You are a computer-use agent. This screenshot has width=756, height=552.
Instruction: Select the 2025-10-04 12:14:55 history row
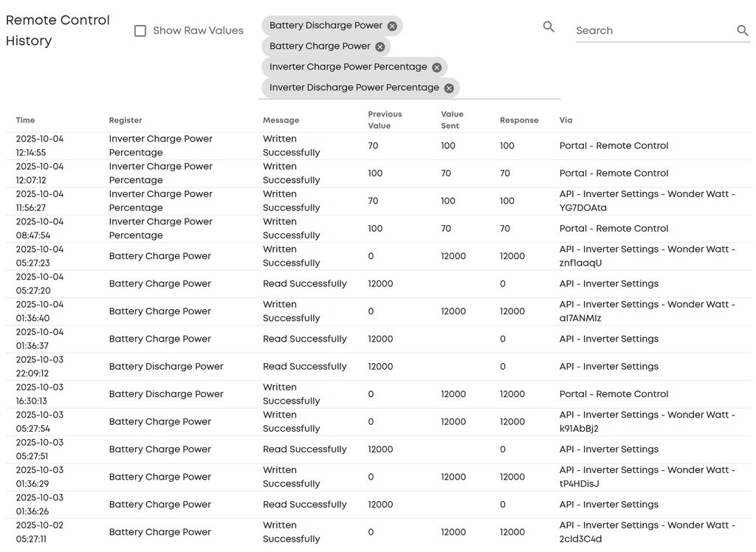295,146
